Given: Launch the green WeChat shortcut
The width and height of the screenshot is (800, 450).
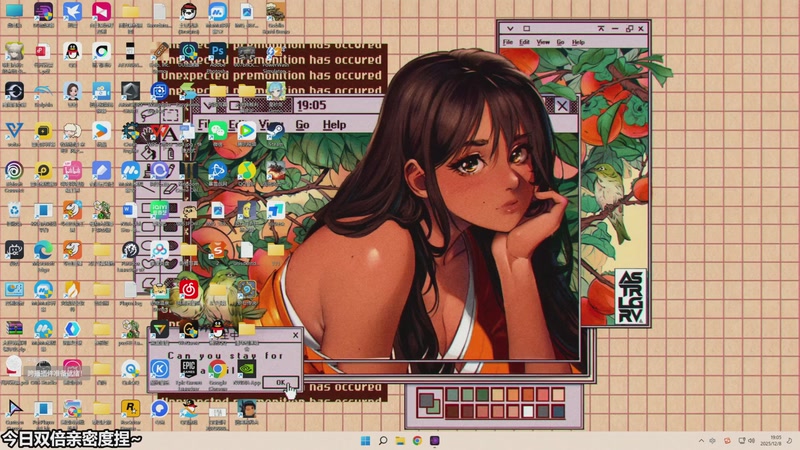Looking at the screenshot, I should coord(217,131).
